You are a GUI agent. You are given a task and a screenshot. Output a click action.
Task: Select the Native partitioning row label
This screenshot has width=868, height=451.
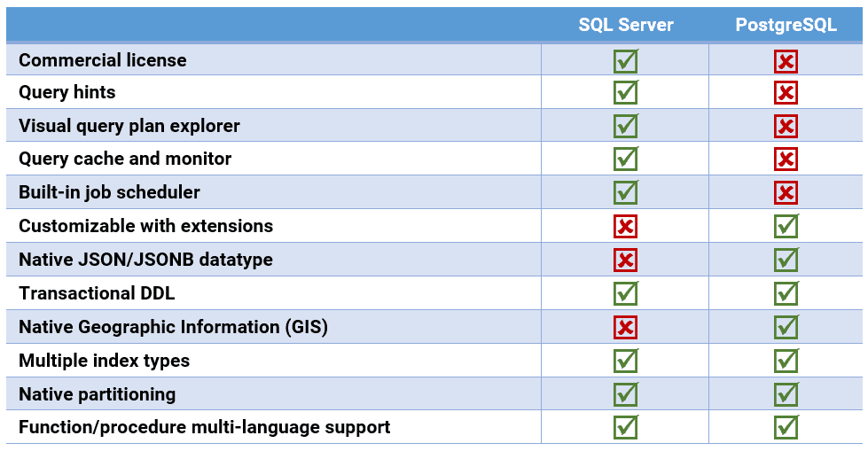[98, 394]
